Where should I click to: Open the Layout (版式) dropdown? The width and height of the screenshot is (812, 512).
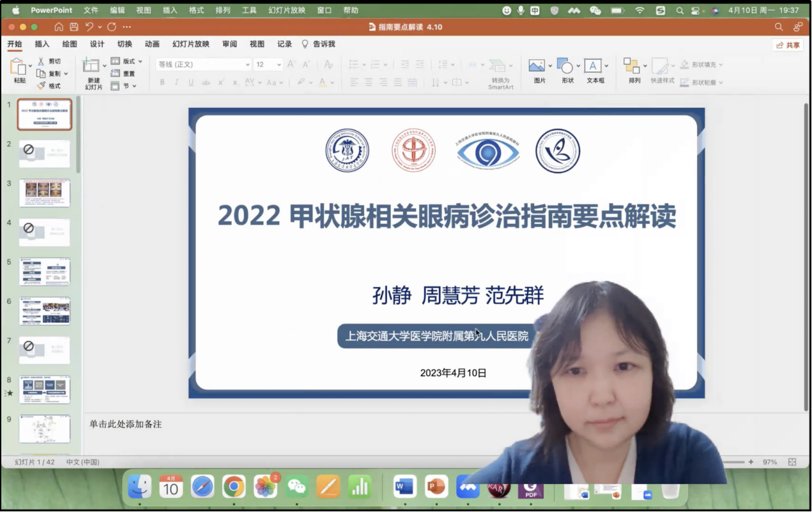(x=127, y=61)
